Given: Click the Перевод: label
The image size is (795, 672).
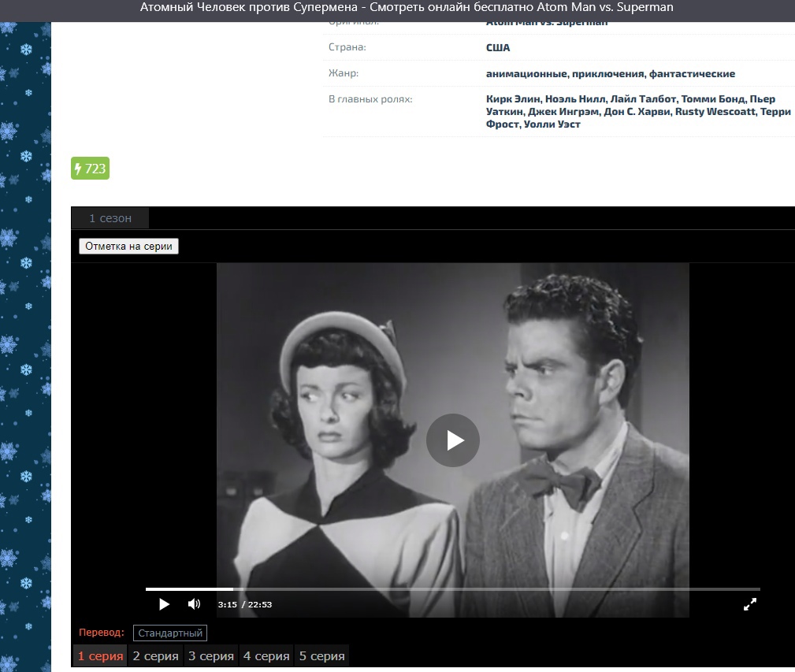Looking at the screenshot, I should [x=102, y=633].
